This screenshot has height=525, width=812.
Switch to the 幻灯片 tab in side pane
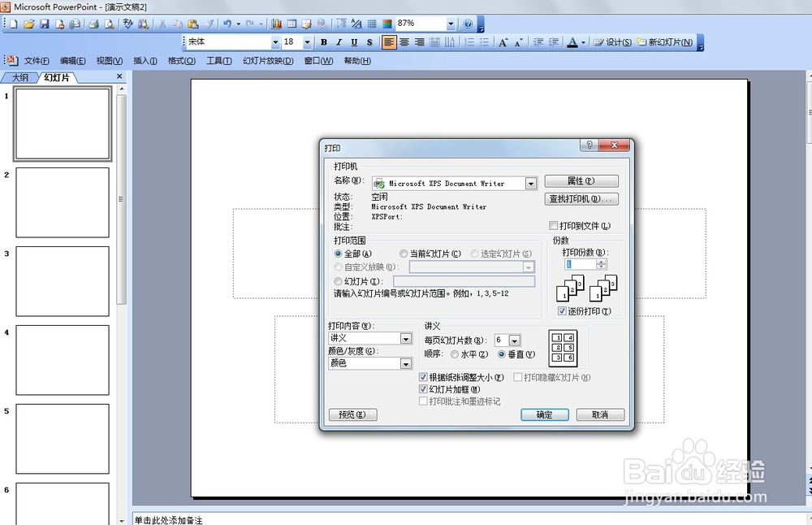tap(57, 77)
